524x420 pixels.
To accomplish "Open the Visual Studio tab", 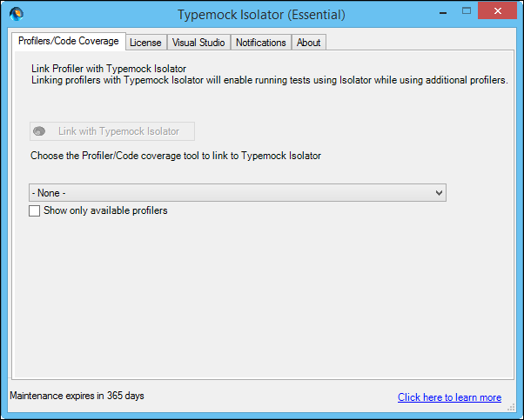I will (198, 43).
